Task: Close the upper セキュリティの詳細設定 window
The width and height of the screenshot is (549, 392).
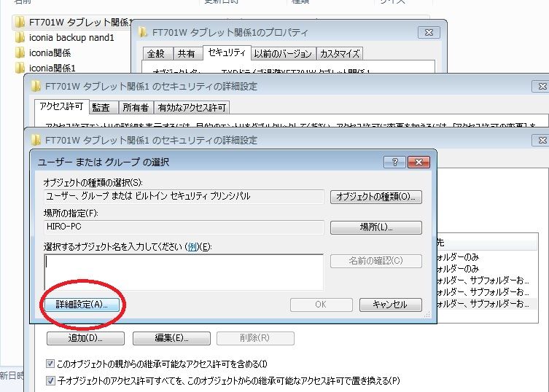Action: point(541,86)
